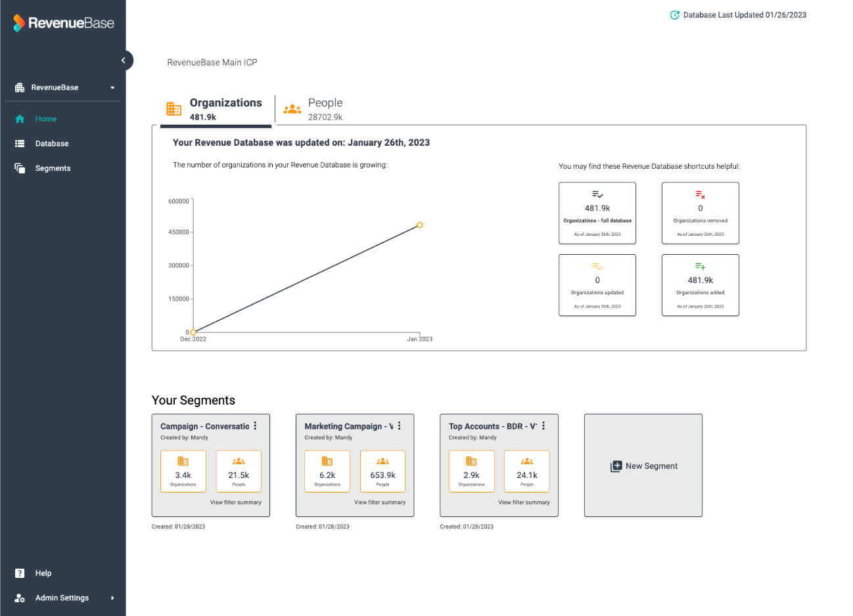This screenshot has height=616, width=853.
Task: Click 21.5k People tile in Campaign segment
Action: (x=239, y=471)
